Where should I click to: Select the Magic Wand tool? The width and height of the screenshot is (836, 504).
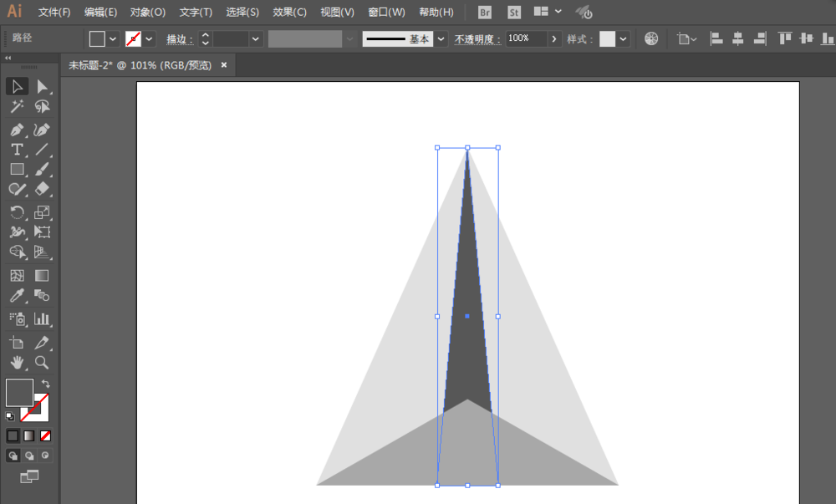[x=17, y=107]
